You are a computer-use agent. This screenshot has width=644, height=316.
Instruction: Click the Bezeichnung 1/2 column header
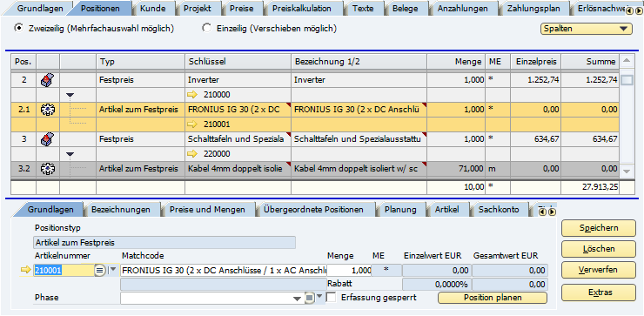[x=359, y=62]
